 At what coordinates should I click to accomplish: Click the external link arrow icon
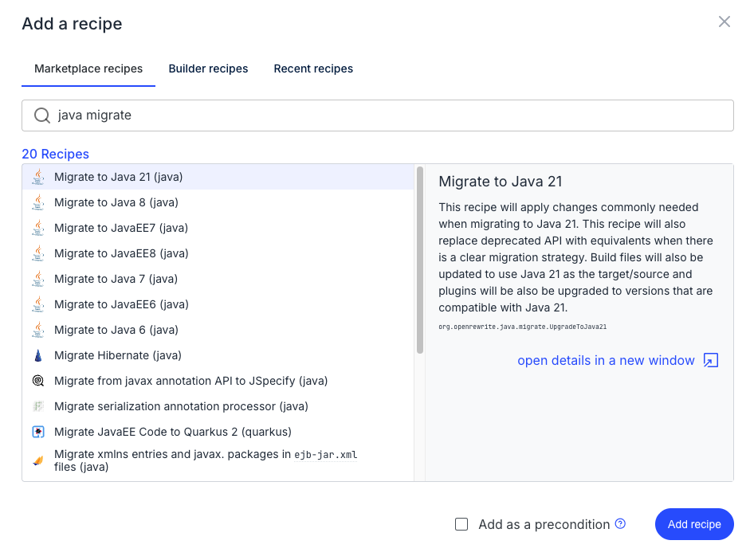pos(711,360)
